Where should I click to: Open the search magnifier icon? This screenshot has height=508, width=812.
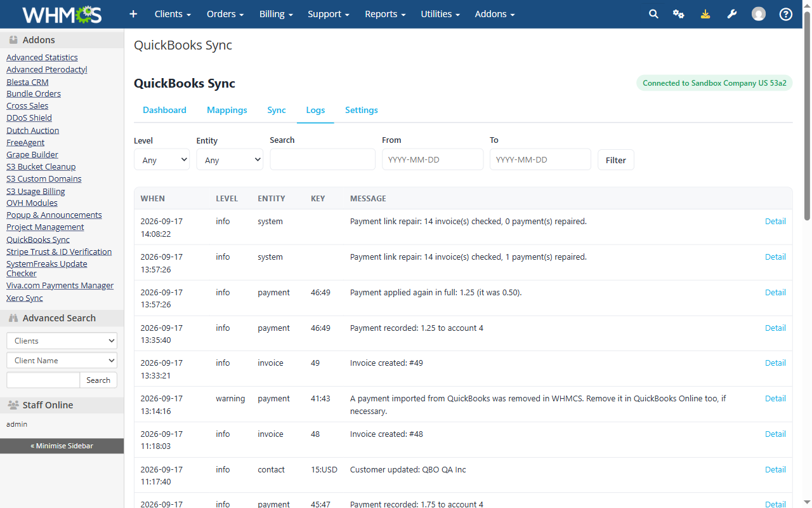[x=653, y=14]
